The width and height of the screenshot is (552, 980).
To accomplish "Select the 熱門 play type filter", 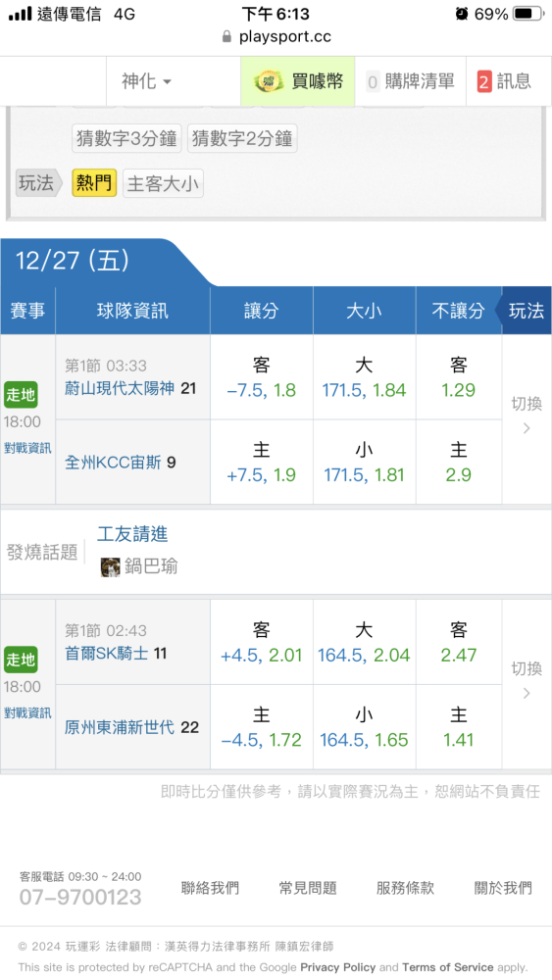I will 94,183.
